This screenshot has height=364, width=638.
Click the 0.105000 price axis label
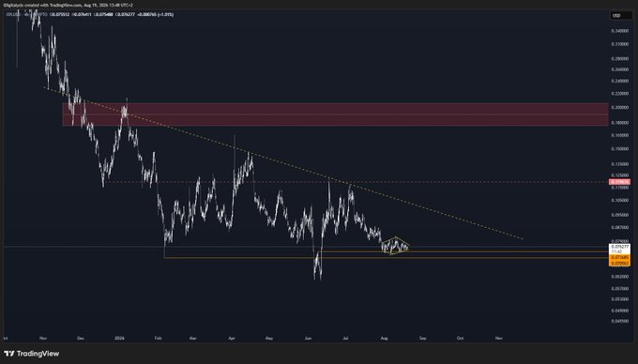tap(619, 201)
